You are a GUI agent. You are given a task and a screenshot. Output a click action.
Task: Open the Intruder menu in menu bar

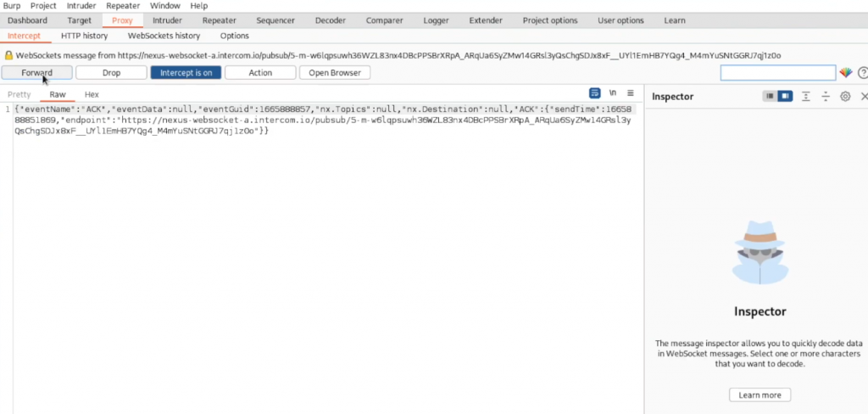[81, 6]
